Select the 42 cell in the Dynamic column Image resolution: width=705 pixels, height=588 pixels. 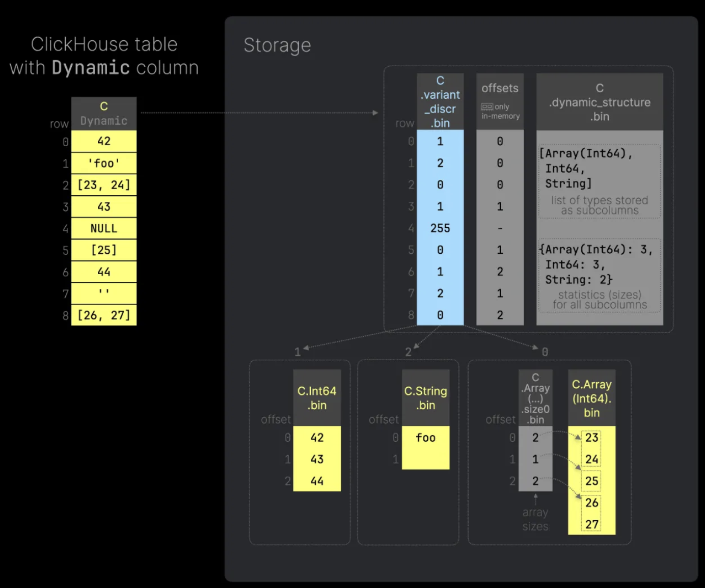coord(104,141)
